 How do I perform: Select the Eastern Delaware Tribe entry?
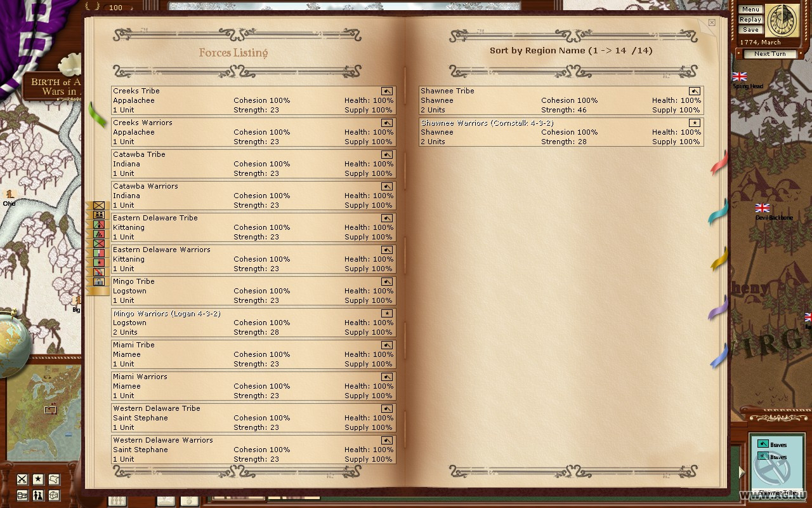(x=254, y=227)
